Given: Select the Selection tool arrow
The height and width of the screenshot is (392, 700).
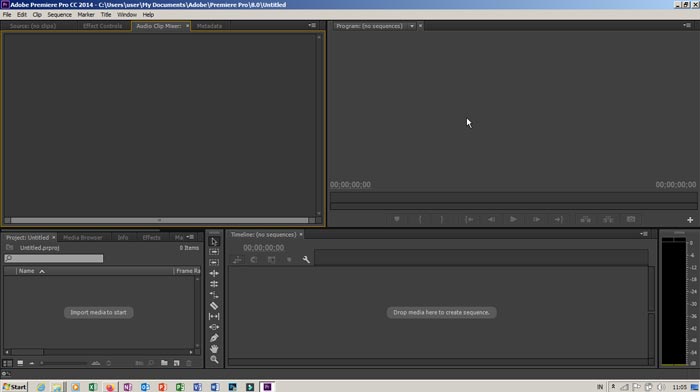Looking at the screenshot, I should pyautogui.click(x=214, y=242).
